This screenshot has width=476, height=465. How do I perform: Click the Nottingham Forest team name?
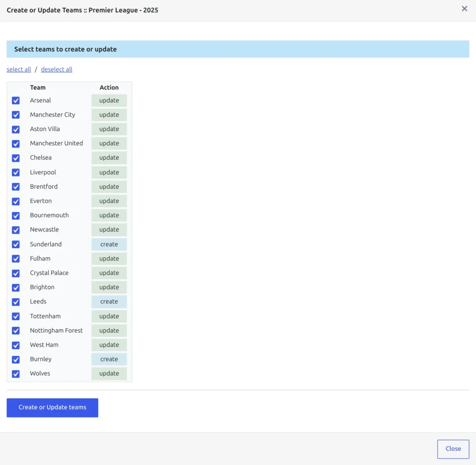(56, 330)
